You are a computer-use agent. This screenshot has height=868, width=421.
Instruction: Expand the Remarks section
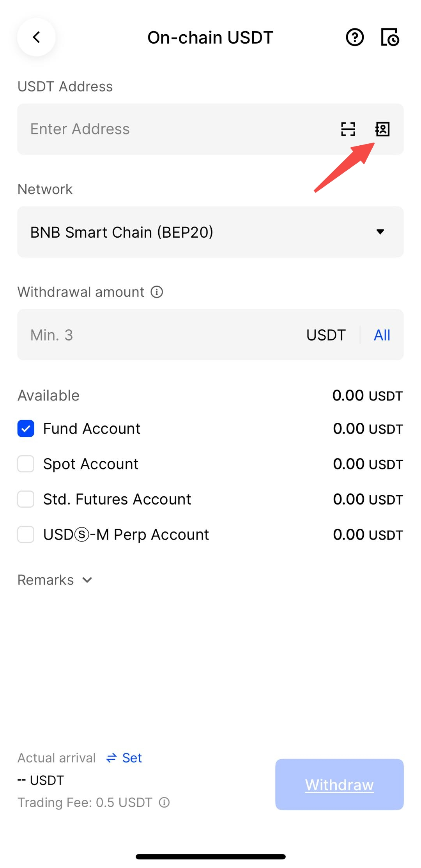[55, 580]
